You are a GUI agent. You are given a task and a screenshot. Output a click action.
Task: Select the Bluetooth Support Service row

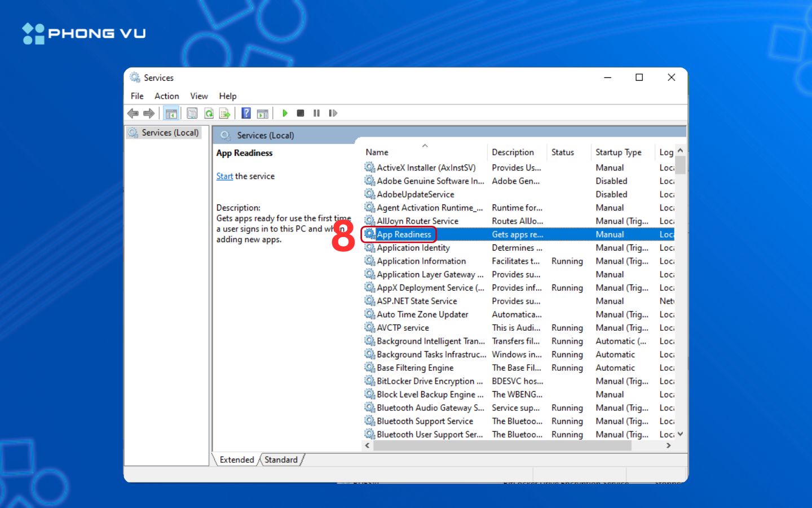click(x=425, y=421)
